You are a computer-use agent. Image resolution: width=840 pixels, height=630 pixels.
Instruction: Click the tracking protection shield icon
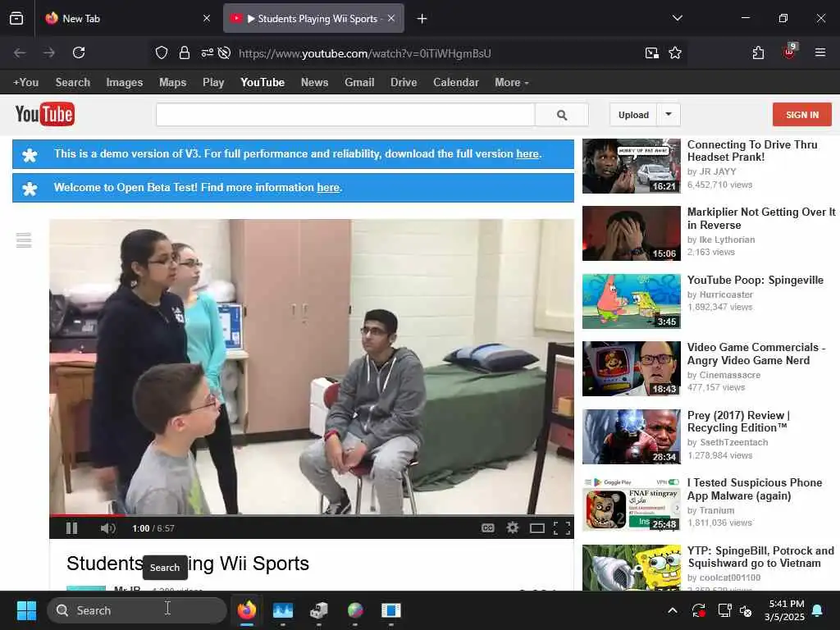point(162,52)
